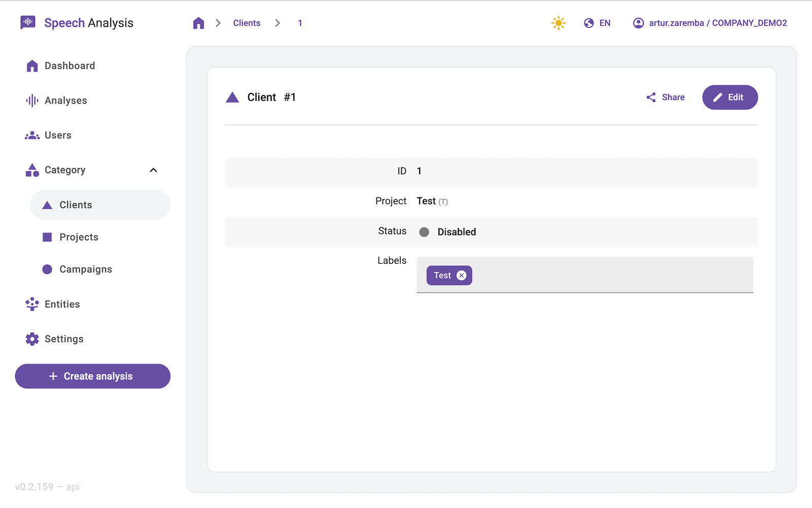Collapse the Category section chevron
Screen dimensions: 812x508
click(x=153, y=170)
